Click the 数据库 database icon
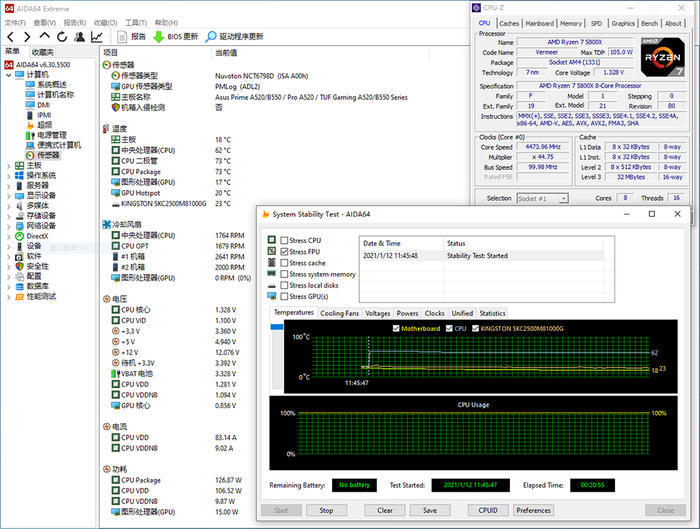This screenshot has height=529, width=700. coord(19,286)
